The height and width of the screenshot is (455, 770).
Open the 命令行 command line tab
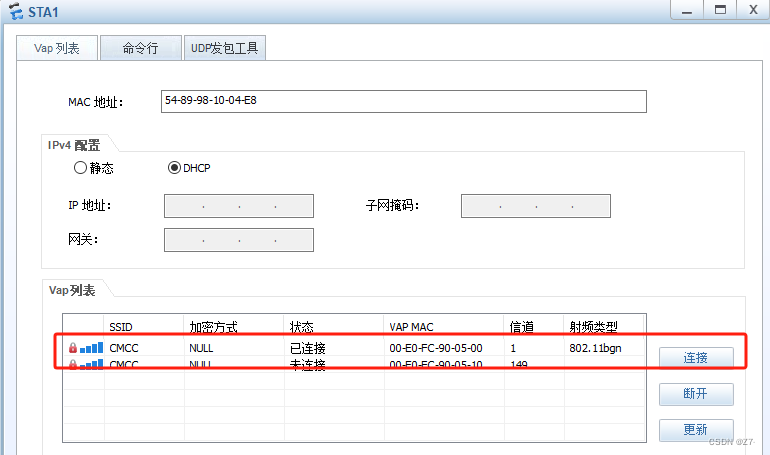pos(140,48)
